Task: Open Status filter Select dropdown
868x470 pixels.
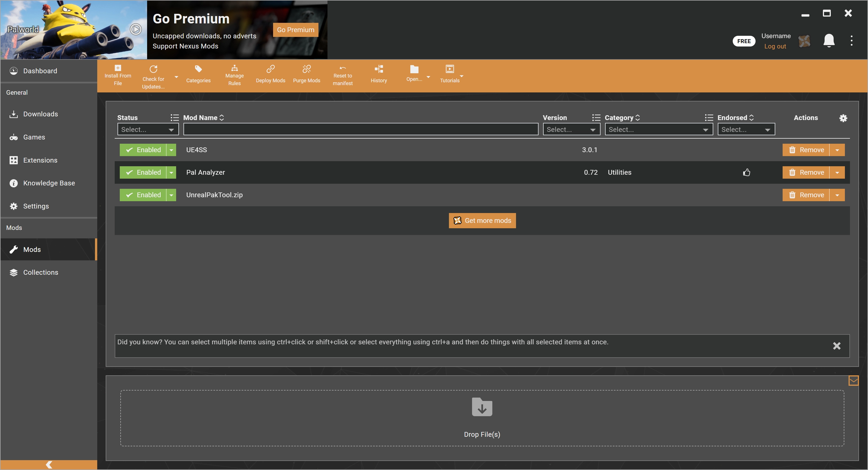Action: click(148, 129)
